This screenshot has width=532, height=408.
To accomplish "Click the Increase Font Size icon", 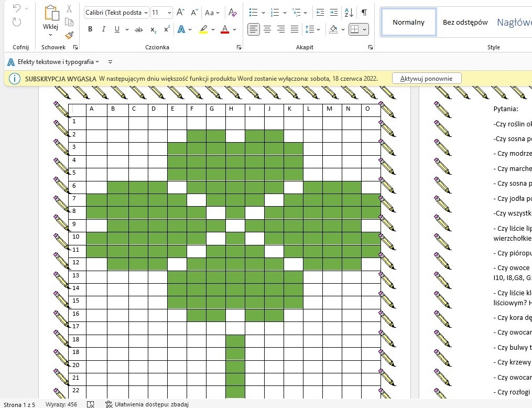I will [180, 13].
